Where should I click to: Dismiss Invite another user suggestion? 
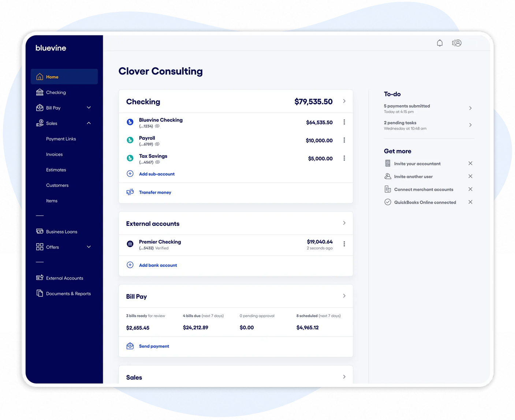470,176
